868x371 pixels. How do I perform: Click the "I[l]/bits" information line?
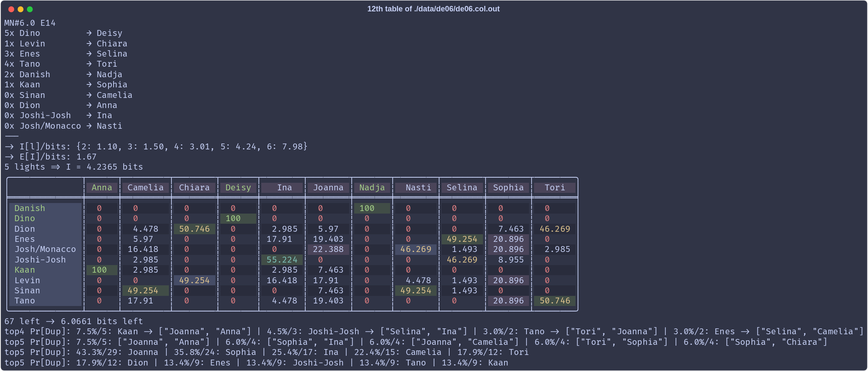pyautogui.click(x=156, y=147)
